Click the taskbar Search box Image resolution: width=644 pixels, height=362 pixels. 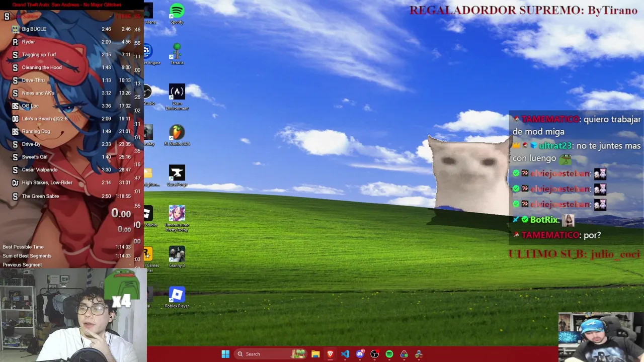pyautogui.click(x=270, y=354)
